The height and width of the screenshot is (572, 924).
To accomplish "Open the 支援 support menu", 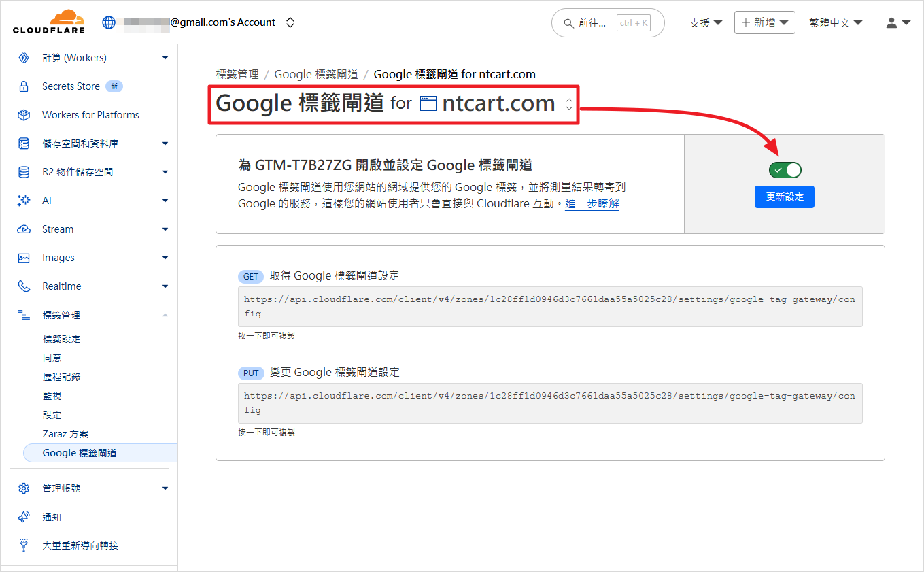I will point(706,22).
